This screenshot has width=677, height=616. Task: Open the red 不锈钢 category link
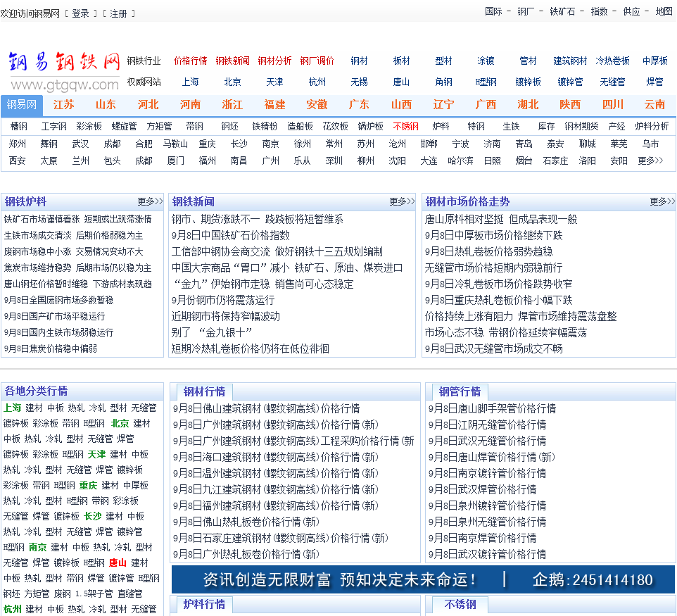(405, 127)
